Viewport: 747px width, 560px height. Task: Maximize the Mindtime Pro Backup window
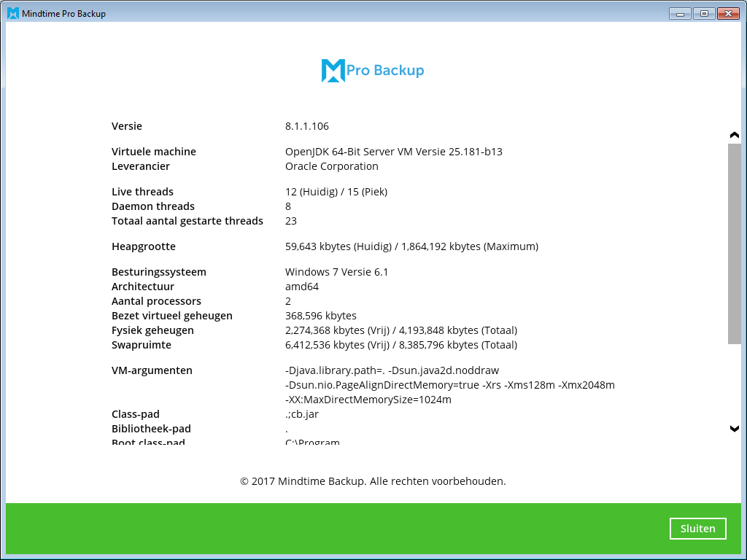704,14
